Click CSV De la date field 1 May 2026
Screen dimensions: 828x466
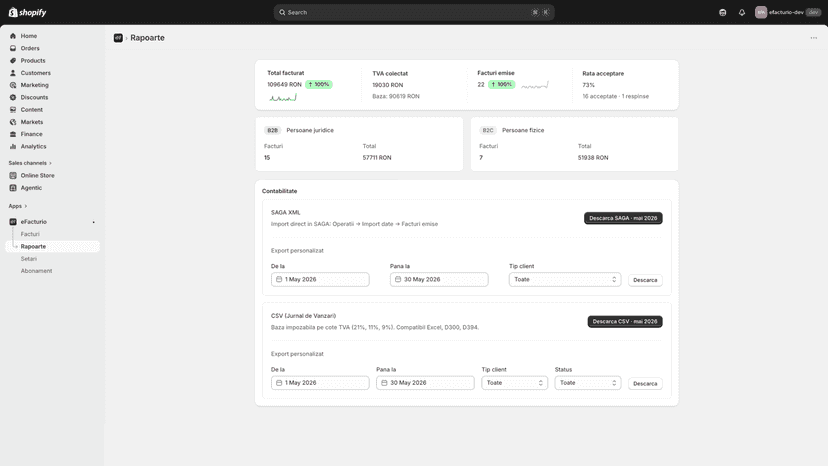pyautogui.click(x=320, y=383)
